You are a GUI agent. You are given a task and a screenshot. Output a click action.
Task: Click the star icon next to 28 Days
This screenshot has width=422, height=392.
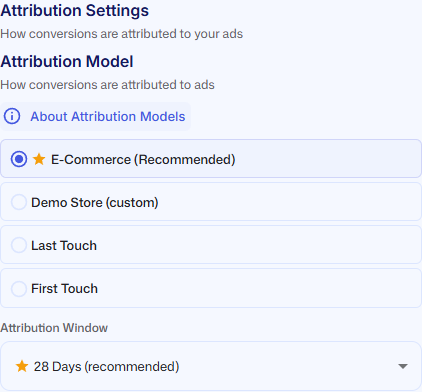[22, 366]
